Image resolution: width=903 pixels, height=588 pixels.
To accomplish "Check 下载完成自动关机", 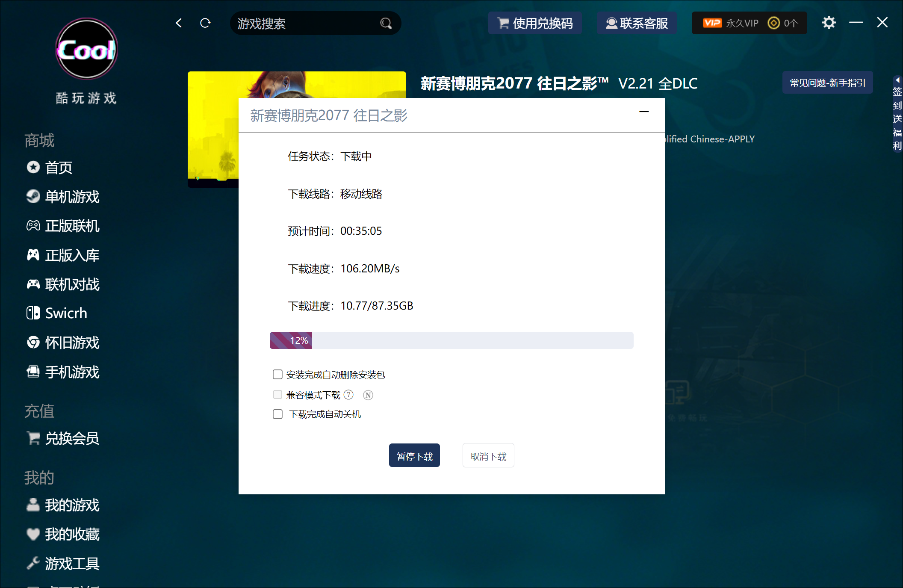I will point(277,414).
